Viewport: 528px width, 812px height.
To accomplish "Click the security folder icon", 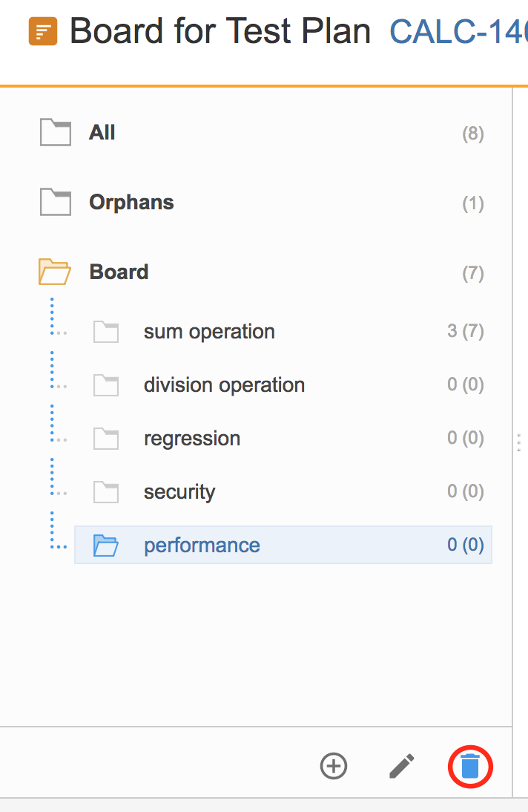I will pos(106,492).
